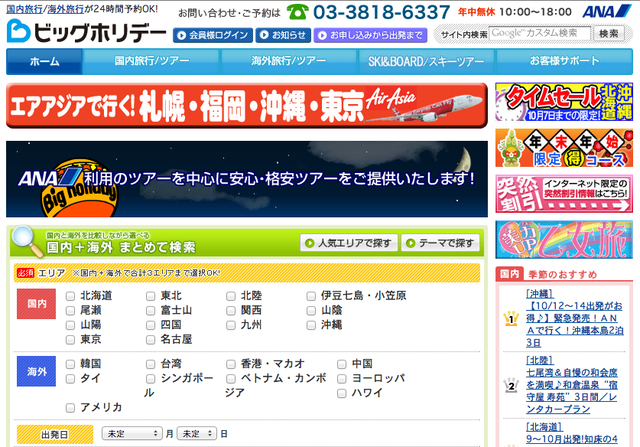The image size is (640, 447).
Task: Click the gold crown rank 1 icon
Action: click(x=511, y=318)
